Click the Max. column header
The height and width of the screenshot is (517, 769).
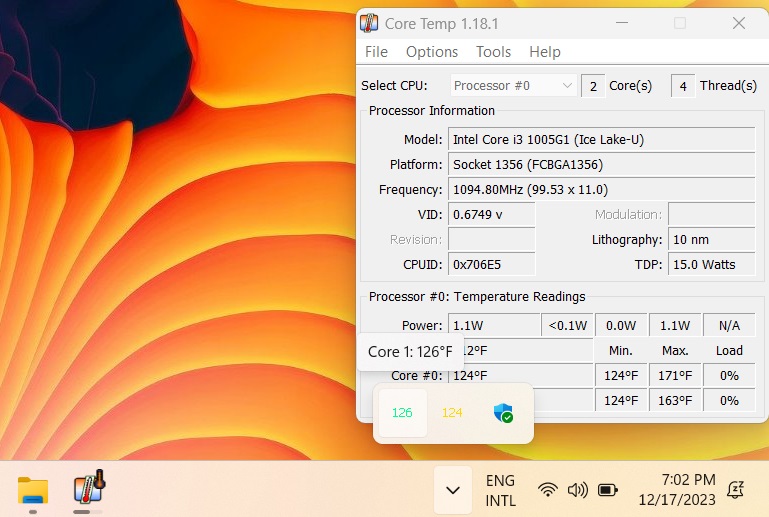pos(675,350)
